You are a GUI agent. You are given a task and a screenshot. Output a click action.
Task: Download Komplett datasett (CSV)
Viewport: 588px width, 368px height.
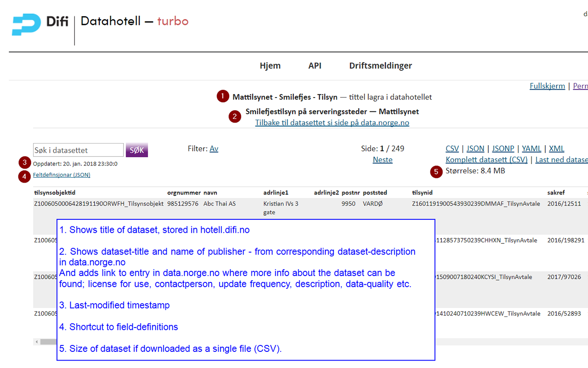click(486, 160)
